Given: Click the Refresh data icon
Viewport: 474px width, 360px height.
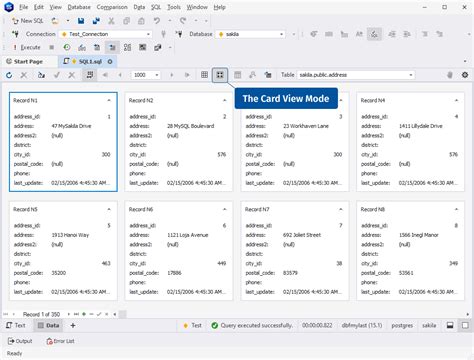Looking at the screenshot, I should coord(9,75).
